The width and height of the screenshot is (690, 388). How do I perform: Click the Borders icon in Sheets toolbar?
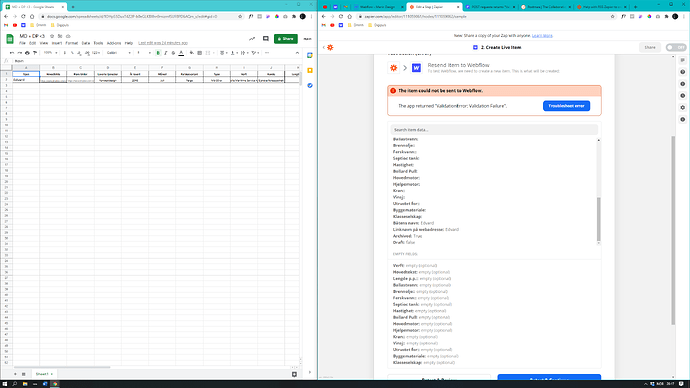point(199,53)
